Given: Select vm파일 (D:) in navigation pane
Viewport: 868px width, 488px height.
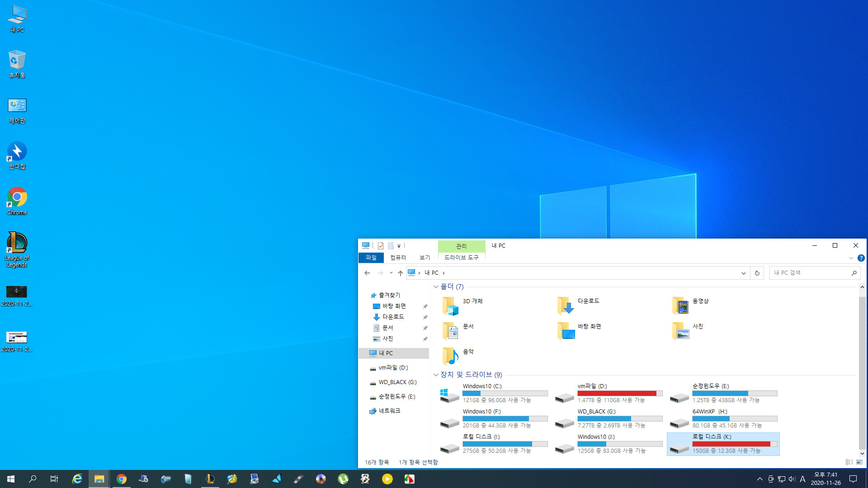Looking at the screenshot, I should [389, 368].
